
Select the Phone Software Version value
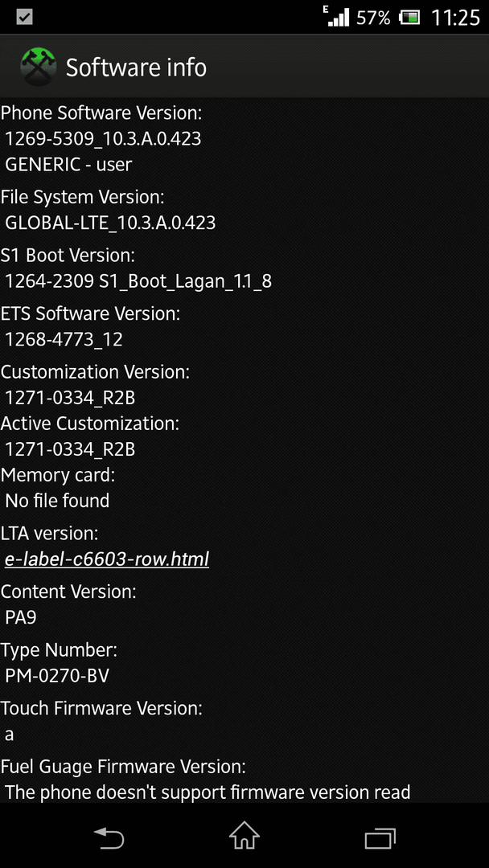[103, 138]
